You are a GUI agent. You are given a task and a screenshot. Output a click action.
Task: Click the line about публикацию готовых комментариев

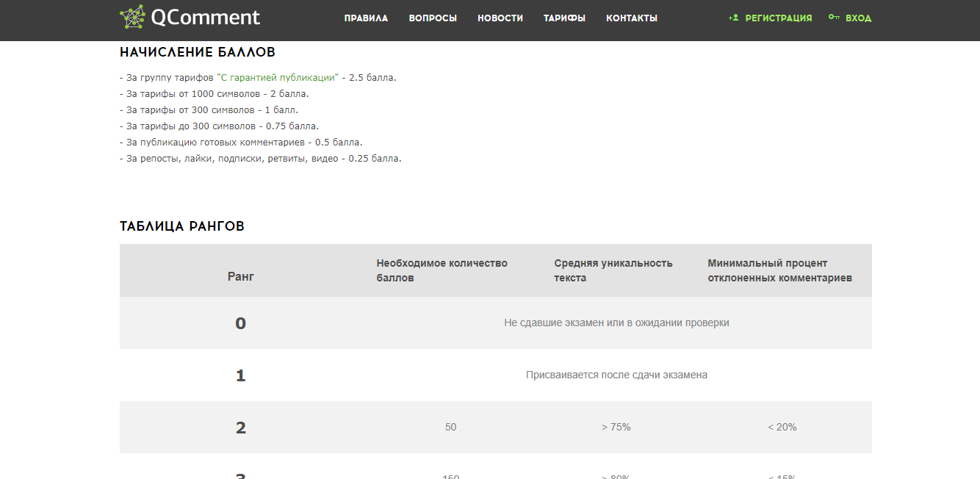pos(241,142)
